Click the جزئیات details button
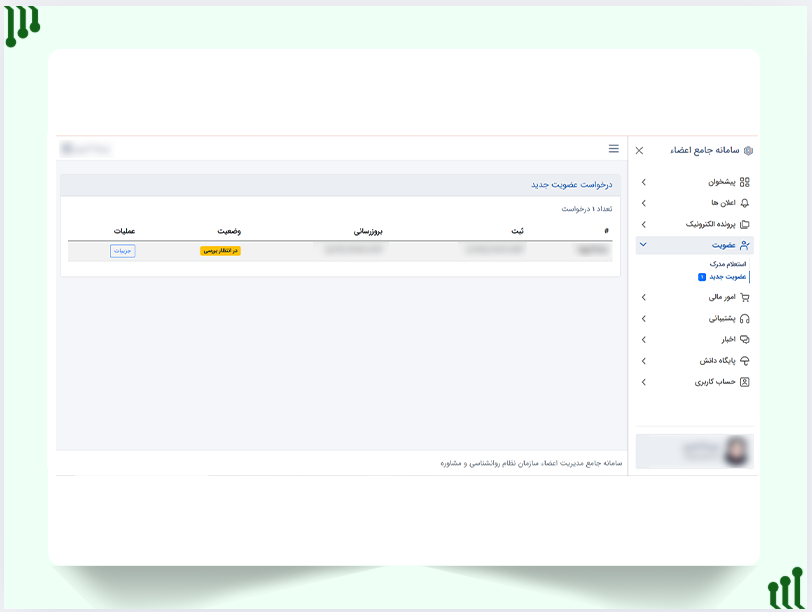 tap(123, 251)
